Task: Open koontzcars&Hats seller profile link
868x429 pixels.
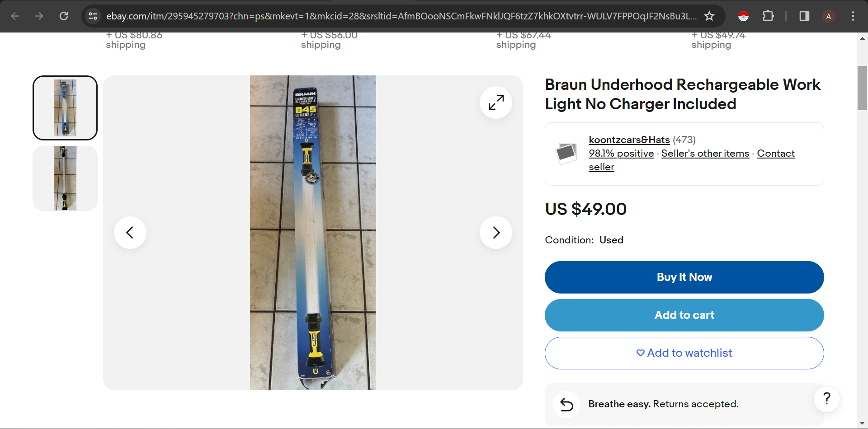Action: click(x=629, y=140)
